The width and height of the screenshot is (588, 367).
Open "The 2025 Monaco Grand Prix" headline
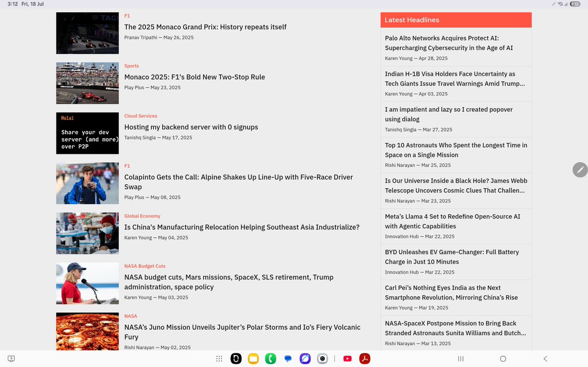[205, 27]
